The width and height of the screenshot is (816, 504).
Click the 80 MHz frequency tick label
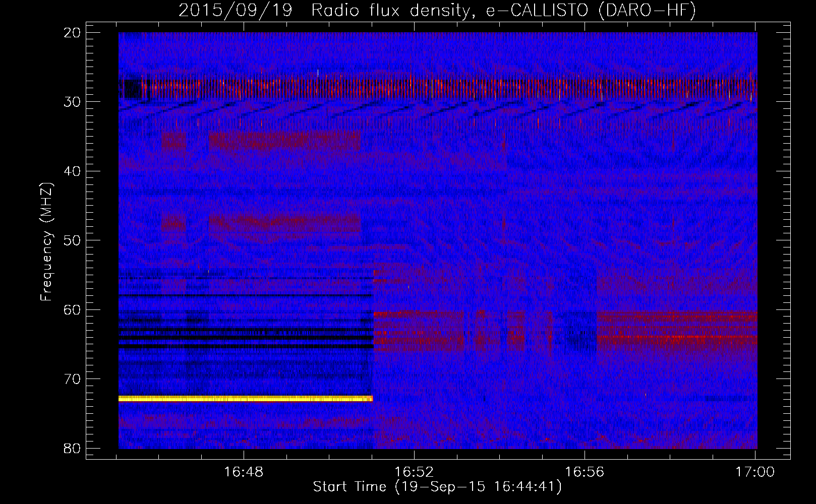pos(73,448)
